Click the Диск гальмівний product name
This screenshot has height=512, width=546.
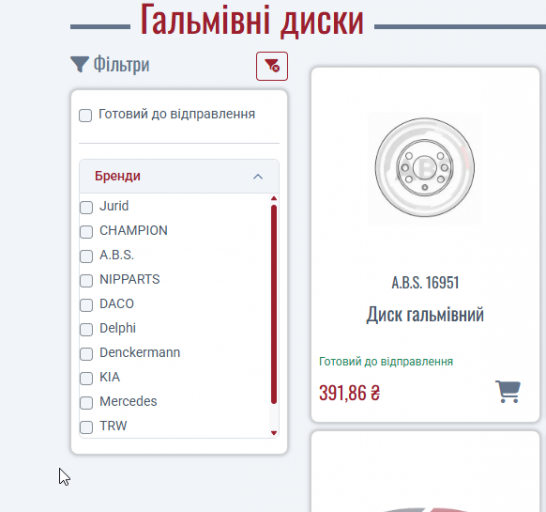425,315
